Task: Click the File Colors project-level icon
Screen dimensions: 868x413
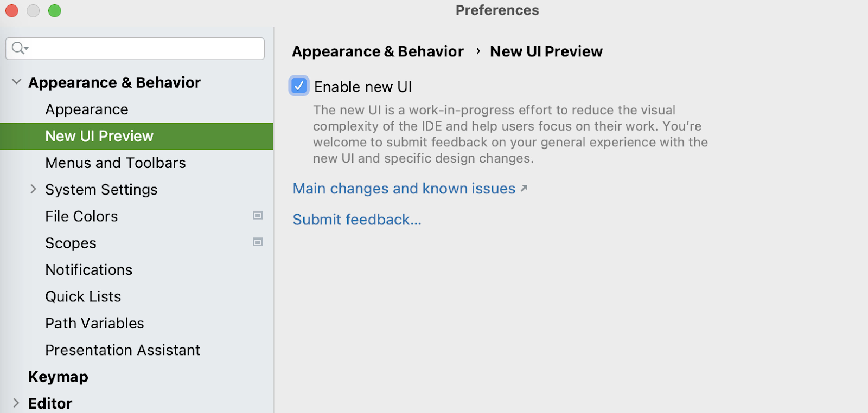Action: [x=258, y=216]
